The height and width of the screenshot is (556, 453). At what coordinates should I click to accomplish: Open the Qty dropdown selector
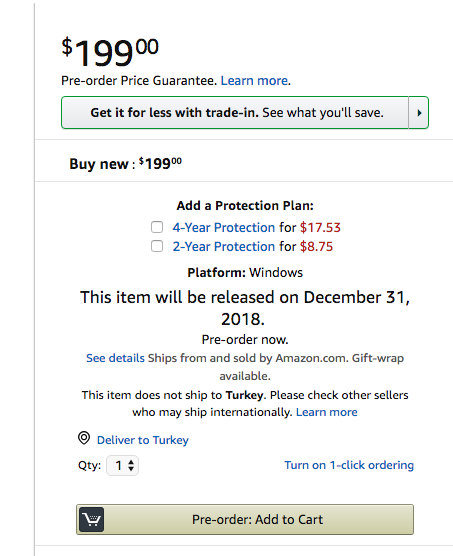[122, 465]
